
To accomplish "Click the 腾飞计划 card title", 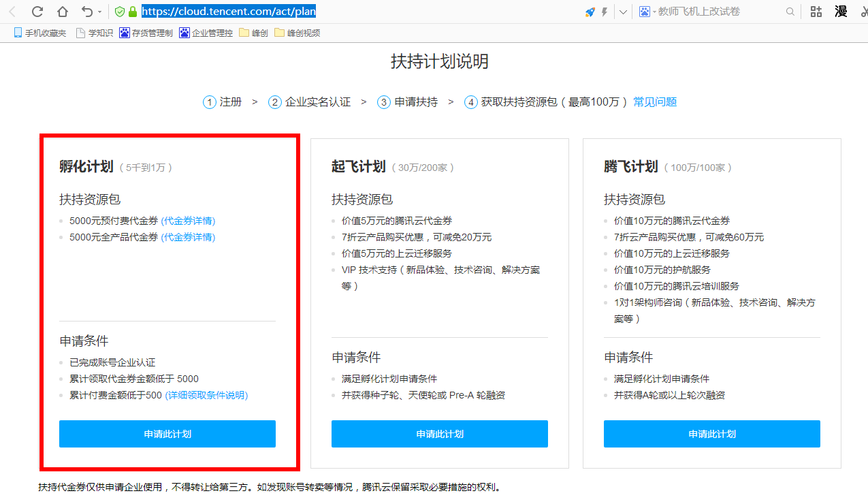I will pos(631,167).
